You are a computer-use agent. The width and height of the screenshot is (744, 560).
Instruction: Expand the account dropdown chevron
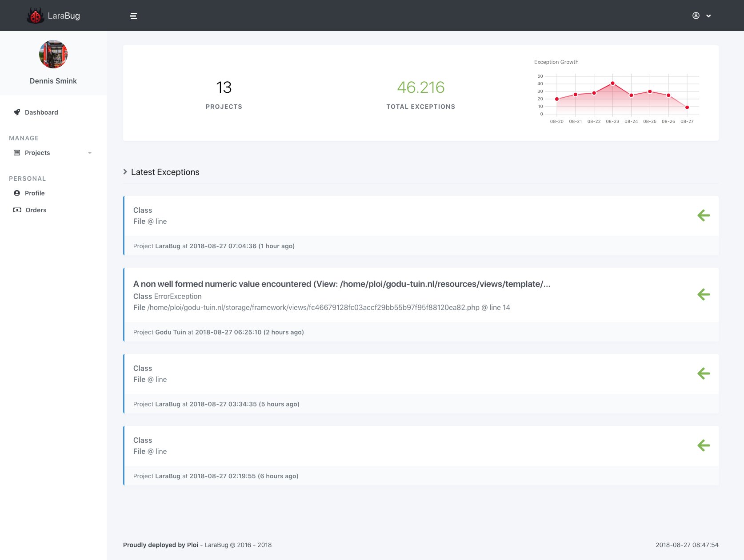point(708,16)
